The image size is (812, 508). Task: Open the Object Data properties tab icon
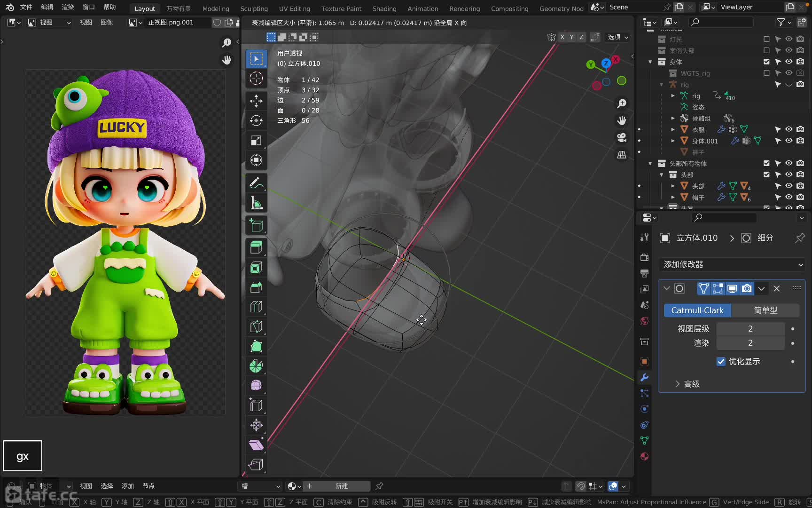pyautogui.click(x=644, y=440)
